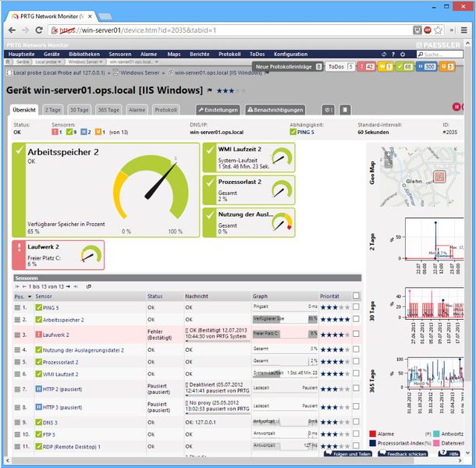Click the Benachrichtigungen button

click(275, 110)
